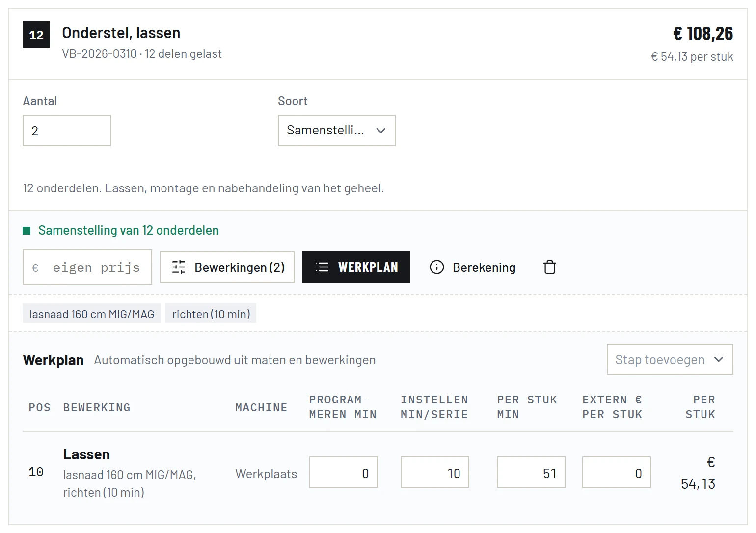The height and width of the screenshot is (533, 756).
Task: Click the Aantal input field
Action: click(67, 131)
